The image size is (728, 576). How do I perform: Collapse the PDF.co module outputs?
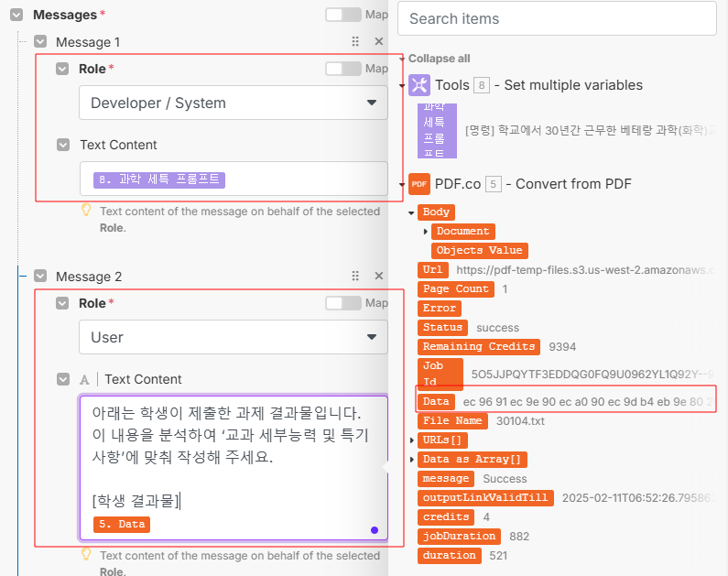coord(402,185)
